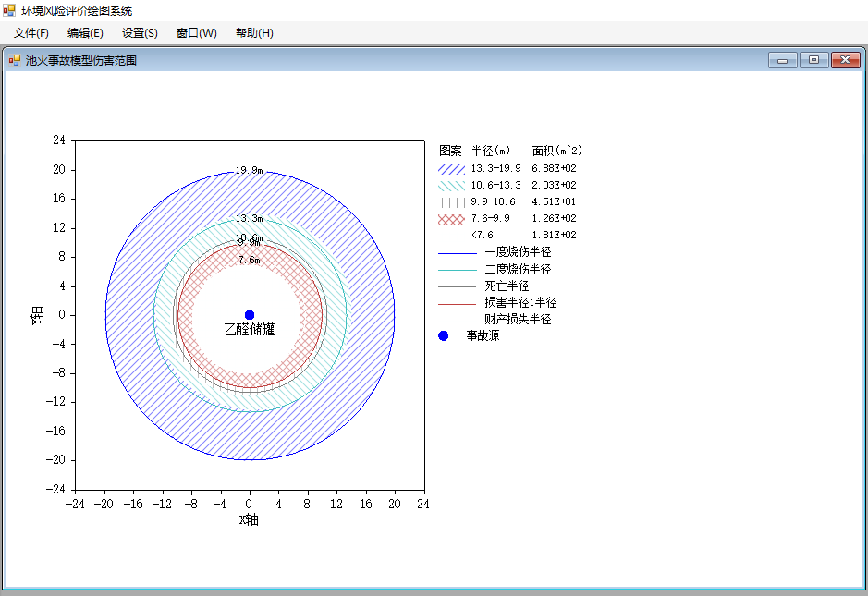Open the 窗口(W) menu
Screen dimensions: 868x596
click(197, 33)
